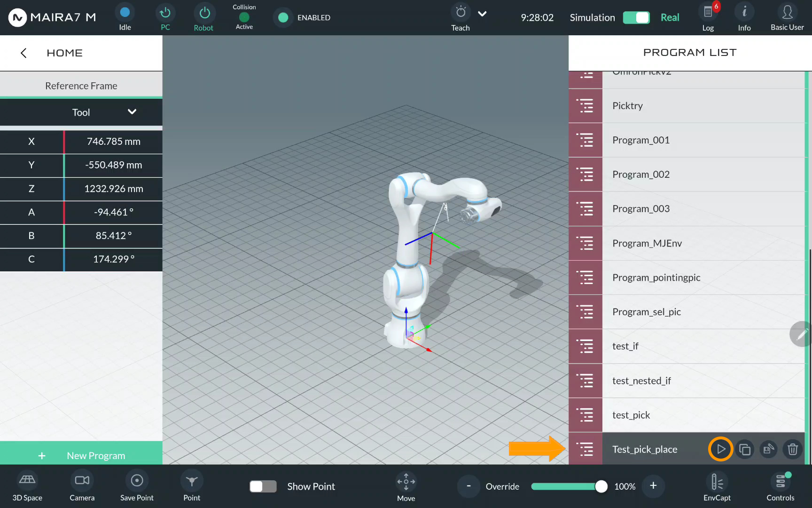Open the Move controls

[x=406, y=487]
